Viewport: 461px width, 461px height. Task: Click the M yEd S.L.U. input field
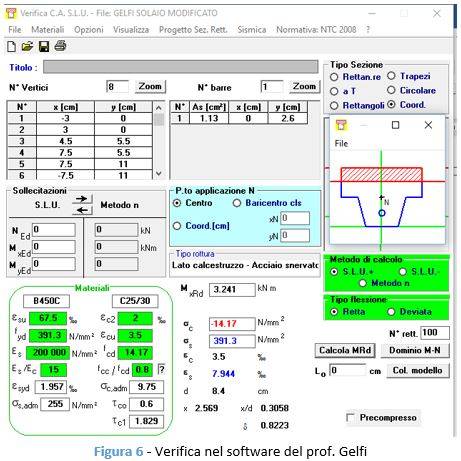tap(54, 264)
